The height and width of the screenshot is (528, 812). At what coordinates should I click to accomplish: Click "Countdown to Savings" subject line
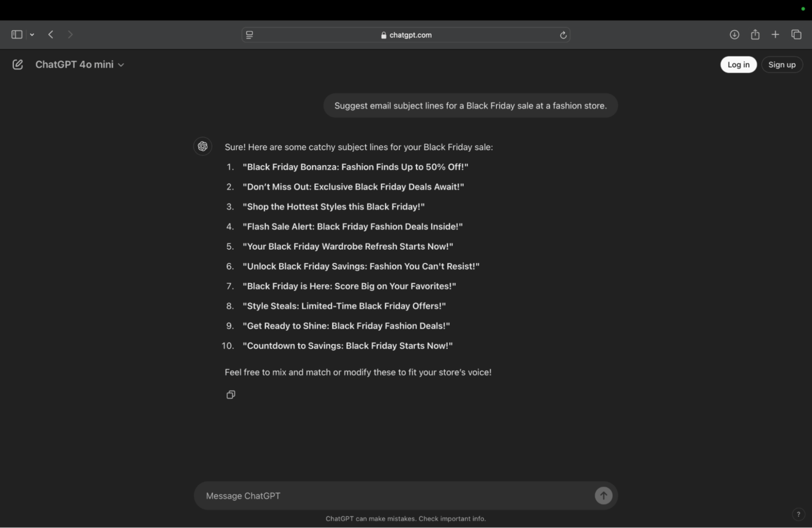click(347, 346)
